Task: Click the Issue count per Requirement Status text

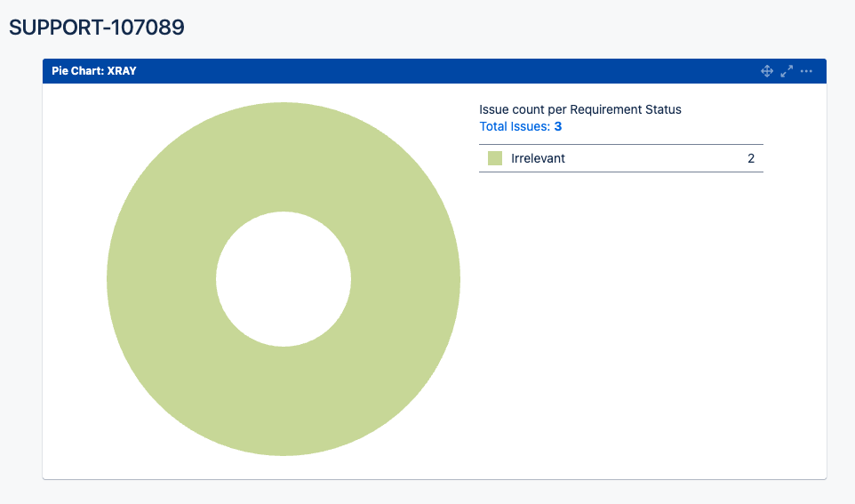Action: pyautogui.click(x=579, y=109)
